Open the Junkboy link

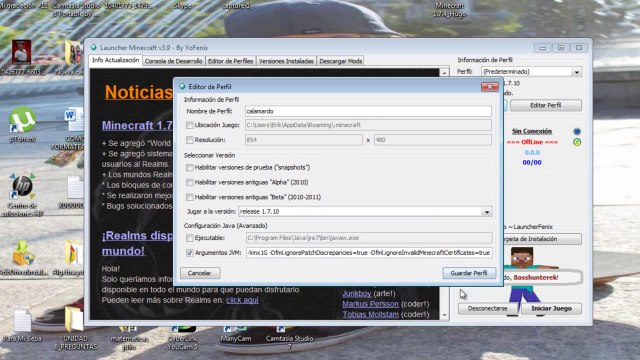point(357,293)
